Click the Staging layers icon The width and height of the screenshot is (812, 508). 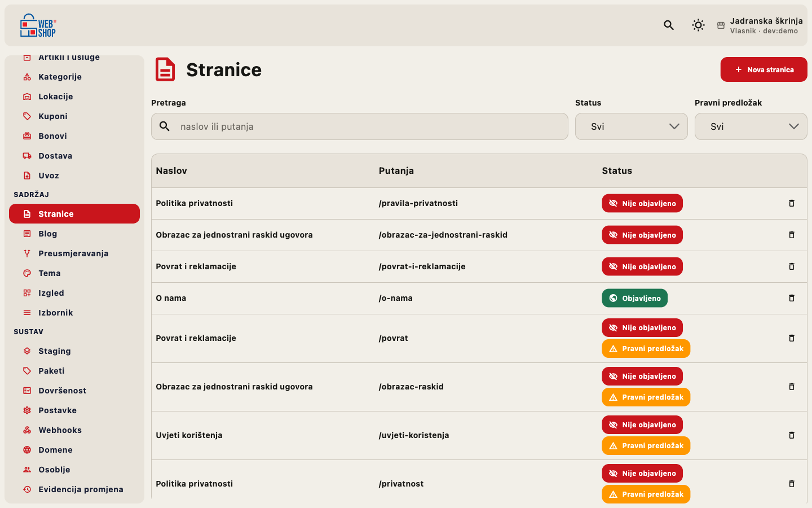coord(27,351)
